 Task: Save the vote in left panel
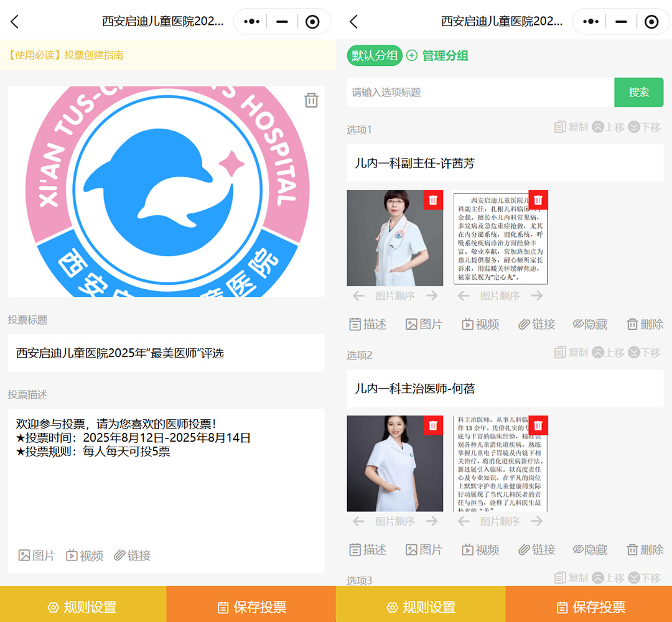(251, 605)
